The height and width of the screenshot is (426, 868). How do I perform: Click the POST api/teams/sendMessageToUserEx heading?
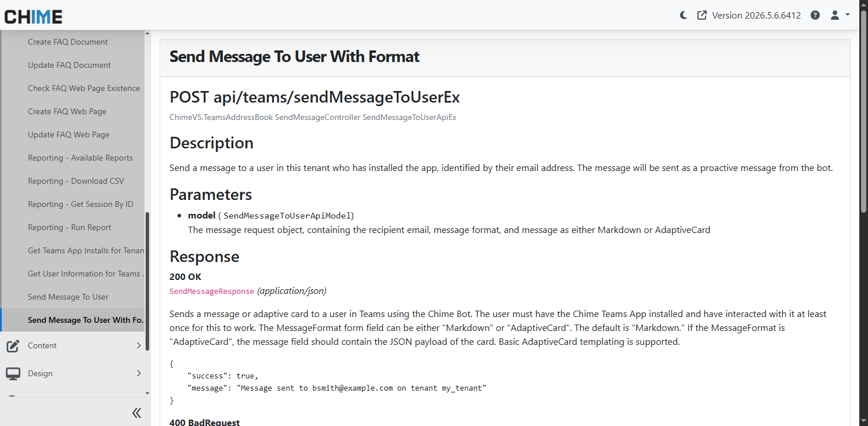pos(314,97)
